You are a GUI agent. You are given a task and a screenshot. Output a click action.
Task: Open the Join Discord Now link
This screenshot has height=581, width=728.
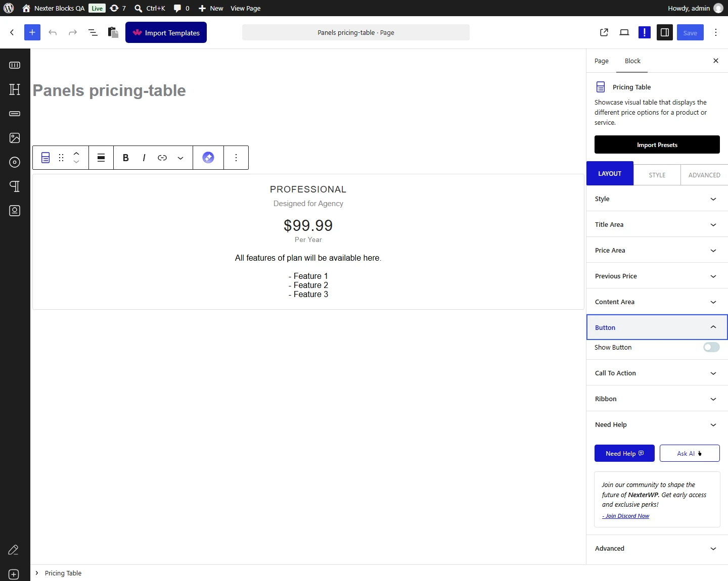[626, 516]
